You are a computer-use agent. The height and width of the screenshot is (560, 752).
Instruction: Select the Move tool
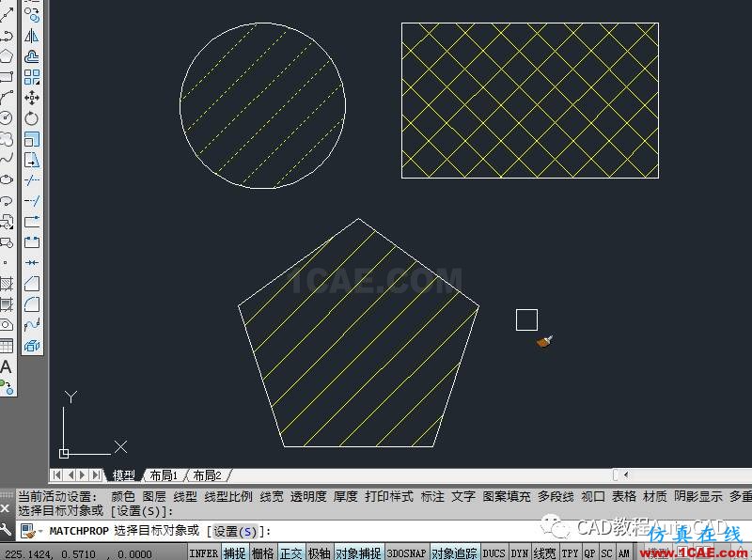pyautogui.click(x=32, y=98)
